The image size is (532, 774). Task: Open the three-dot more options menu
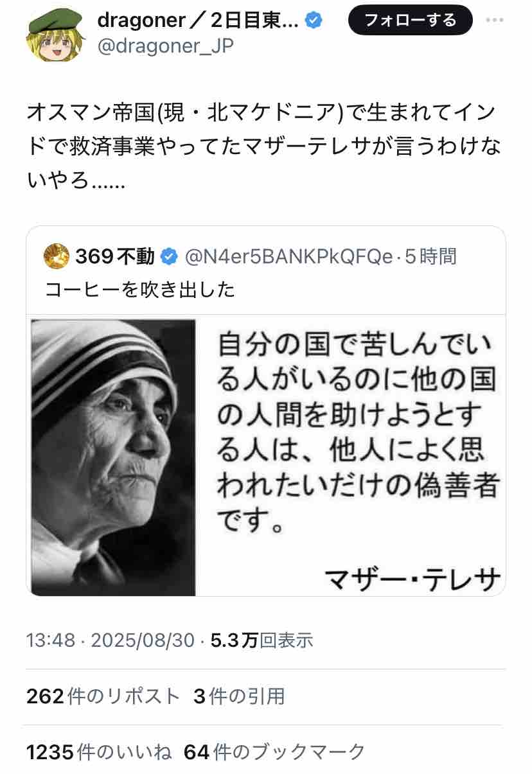[x=495, y=21]
